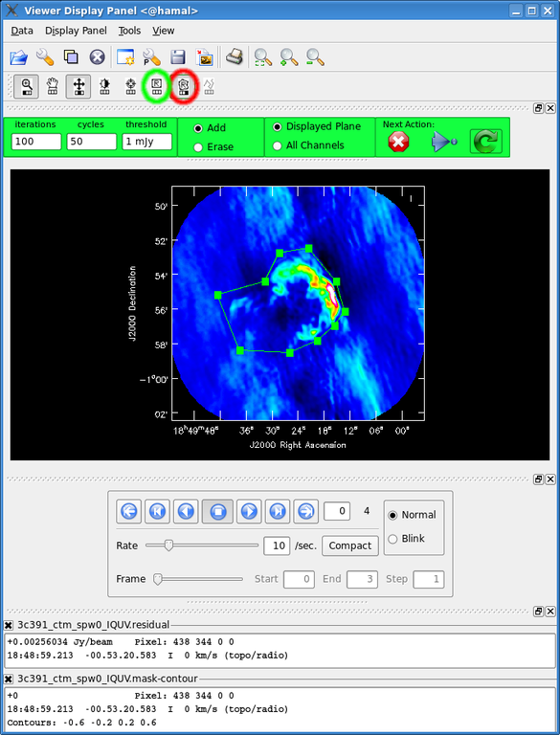Click the green circular arrow icon
This screenshot has width=560, height=735.
pos(486,142)
